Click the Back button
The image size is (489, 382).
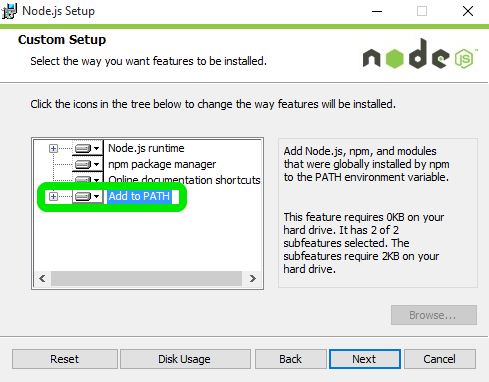pos(290,359)
